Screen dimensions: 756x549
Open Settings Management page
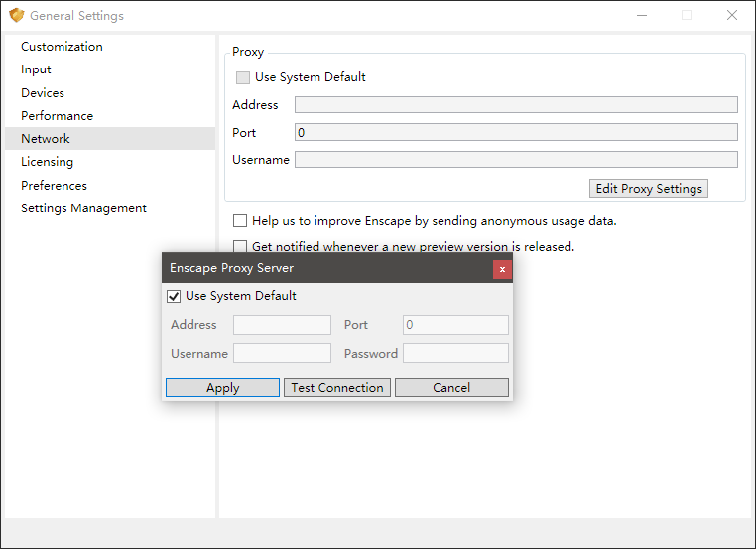(x=110, y=207)
